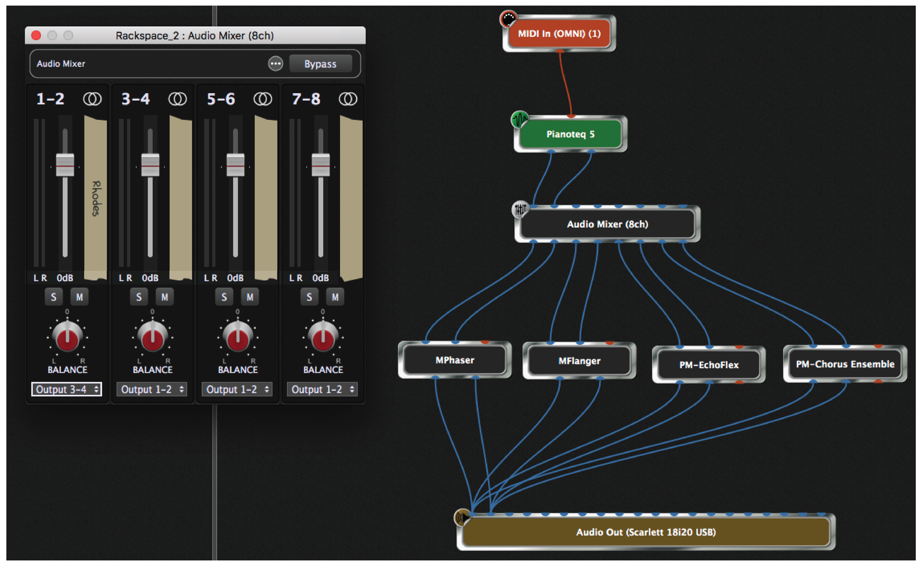This screenshot has height=567, width=924.
Task: Open output routing dropdown on channel 7-8
Action: (x=322, y=389)
